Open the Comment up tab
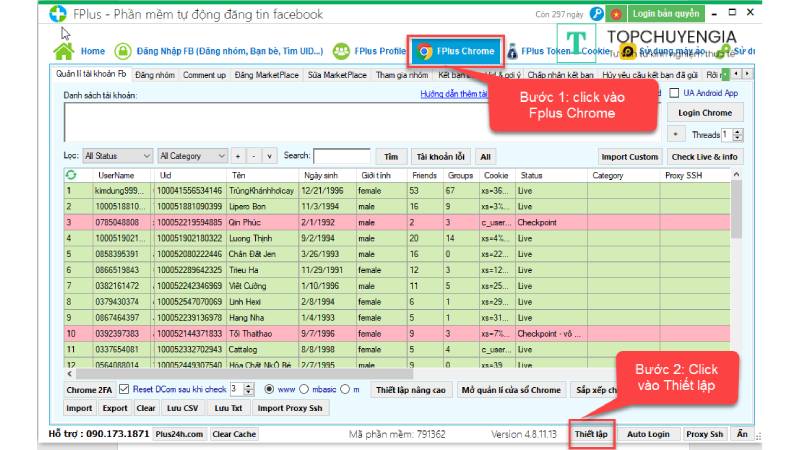800x450 pixels. 204,75
